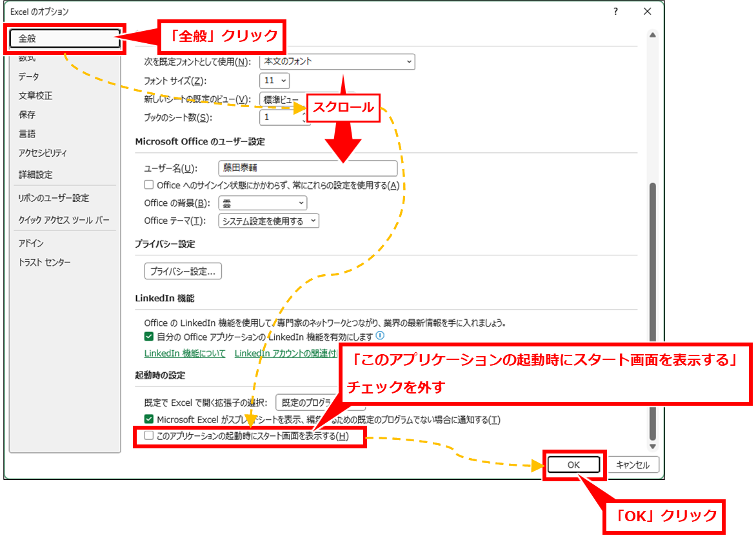Screen dimensions: 756x538
Task: Click the プライバシー設定 button
Action: coord(183,272)
